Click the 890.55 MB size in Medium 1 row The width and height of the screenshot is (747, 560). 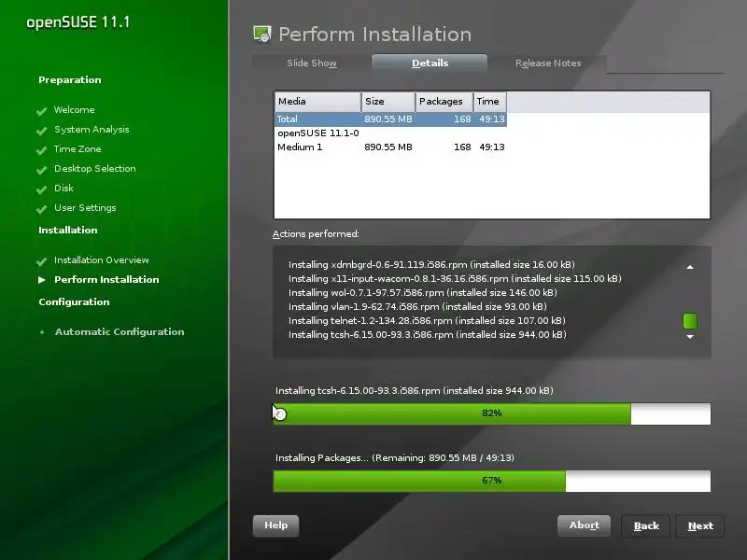click(388, 147)
